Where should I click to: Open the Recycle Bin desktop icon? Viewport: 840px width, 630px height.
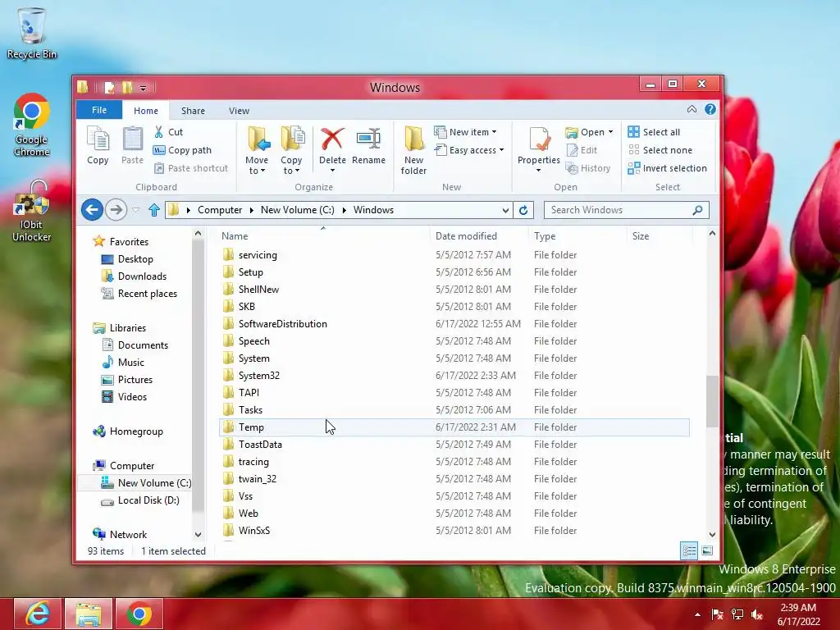(x=32, y=33)
